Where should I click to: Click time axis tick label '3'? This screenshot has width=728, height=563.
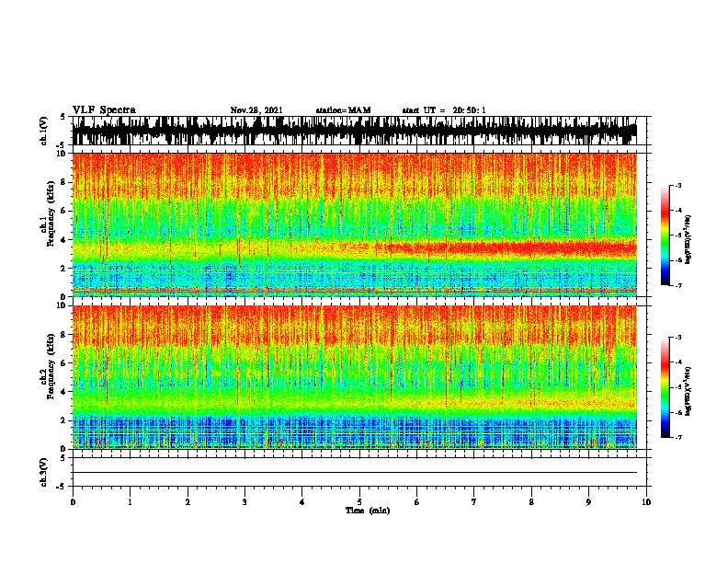pyautogui.click(x=245, y=502)
